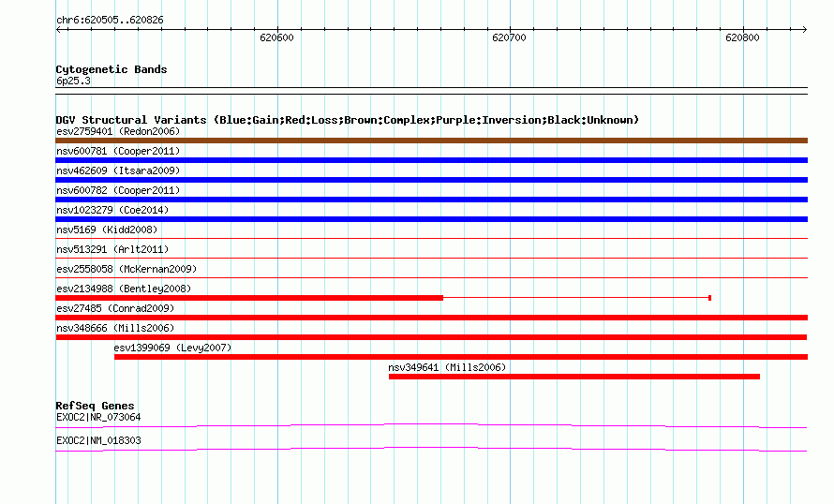Select the magenta EXOC2|NM_018303 transcript line
This screenshot has height=504, width=834.
431,450
